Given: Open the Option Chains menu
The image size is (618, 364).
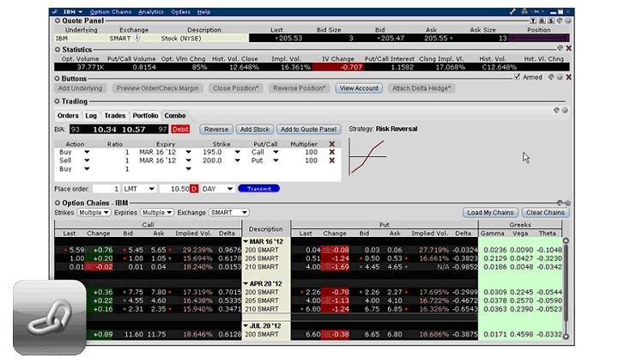Looking at the screenshot, I should tap(111, 12).
